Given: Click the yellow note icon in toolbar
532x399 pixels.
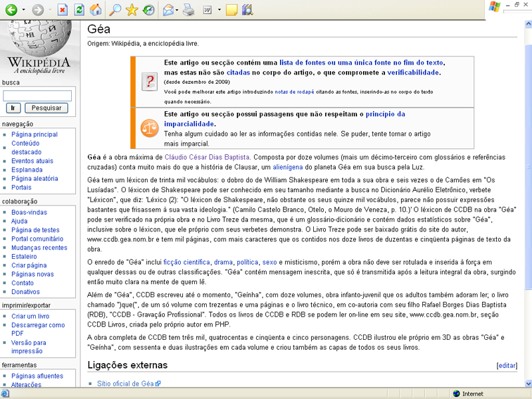Looking at the screenshot, I should (231, 10).
